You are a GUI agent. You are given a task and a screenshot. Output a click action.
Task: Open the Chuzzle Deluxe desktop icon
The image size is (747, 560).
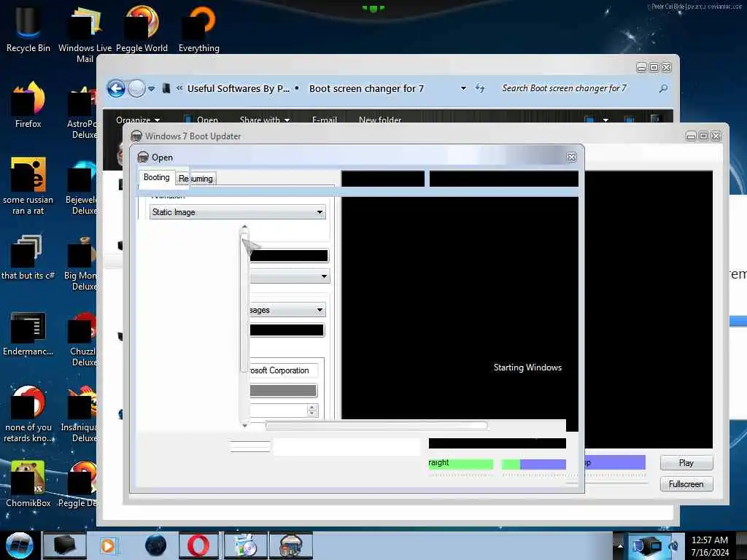point(83,339)
